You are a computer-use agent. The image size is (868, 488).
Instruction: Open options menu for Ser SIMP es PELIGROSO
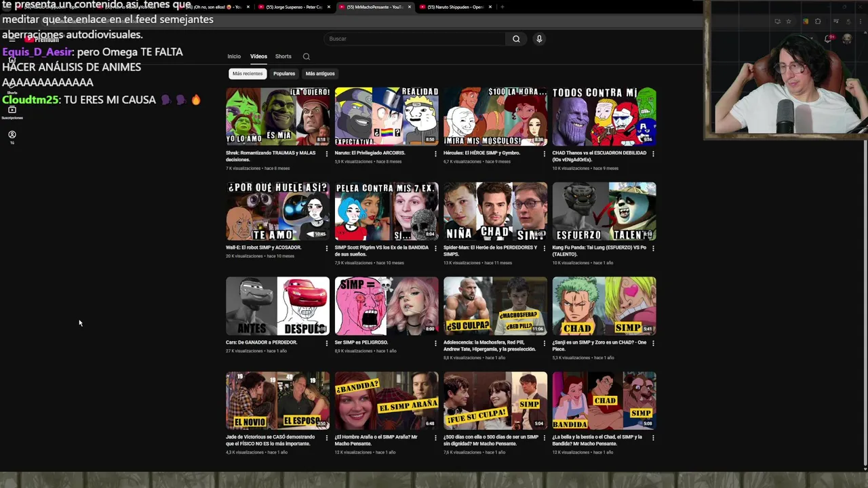click(435, 343)
